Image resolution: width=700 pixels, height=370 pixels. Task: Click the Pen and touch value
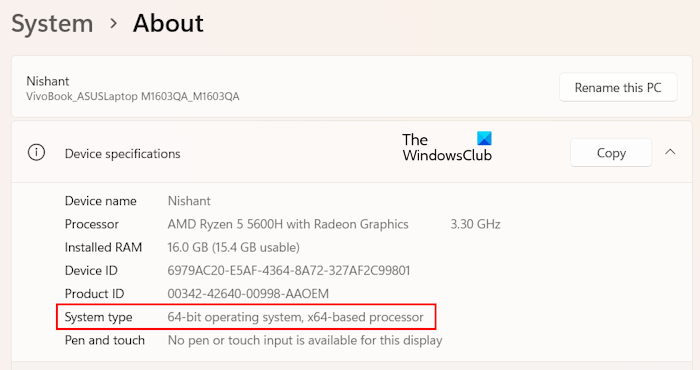point(305,341)
